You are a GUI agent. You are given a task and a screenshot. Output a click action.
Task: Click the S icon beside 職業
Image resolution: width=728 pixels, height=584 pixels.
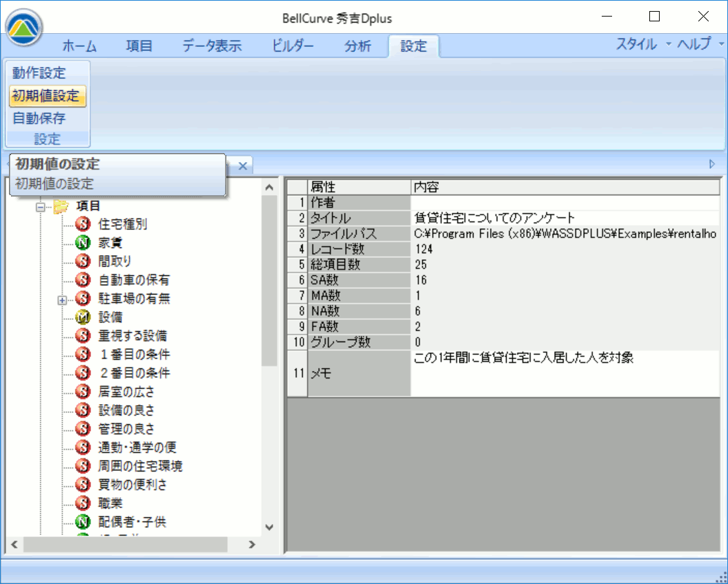pos(83,503)
